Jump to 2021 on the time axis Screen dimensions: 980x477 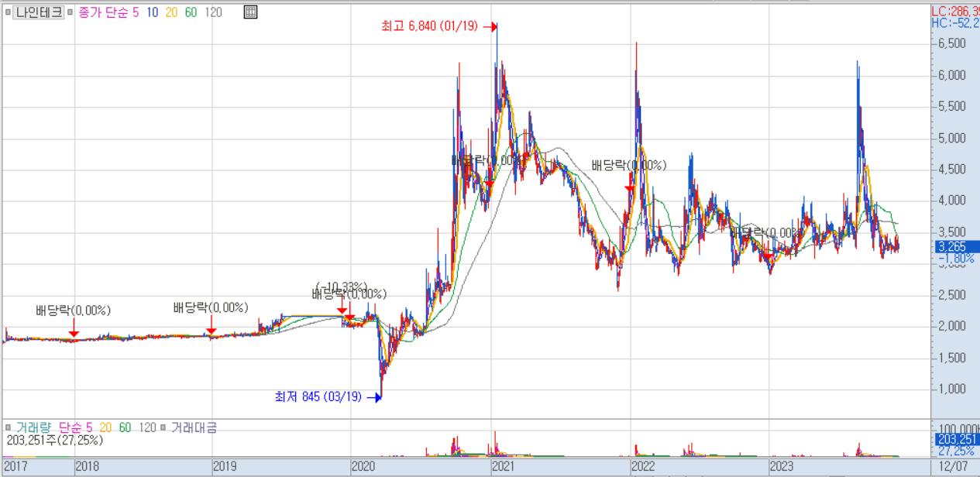[x=503, y=467]
